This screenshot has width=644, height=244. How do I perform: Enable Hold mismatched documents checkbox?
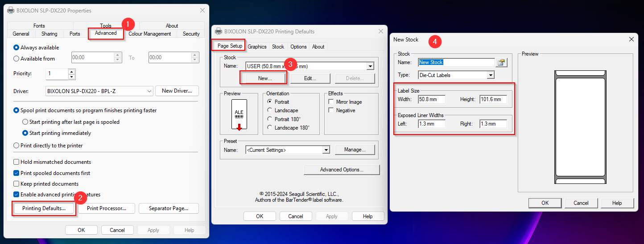click(x=17, y=162)
